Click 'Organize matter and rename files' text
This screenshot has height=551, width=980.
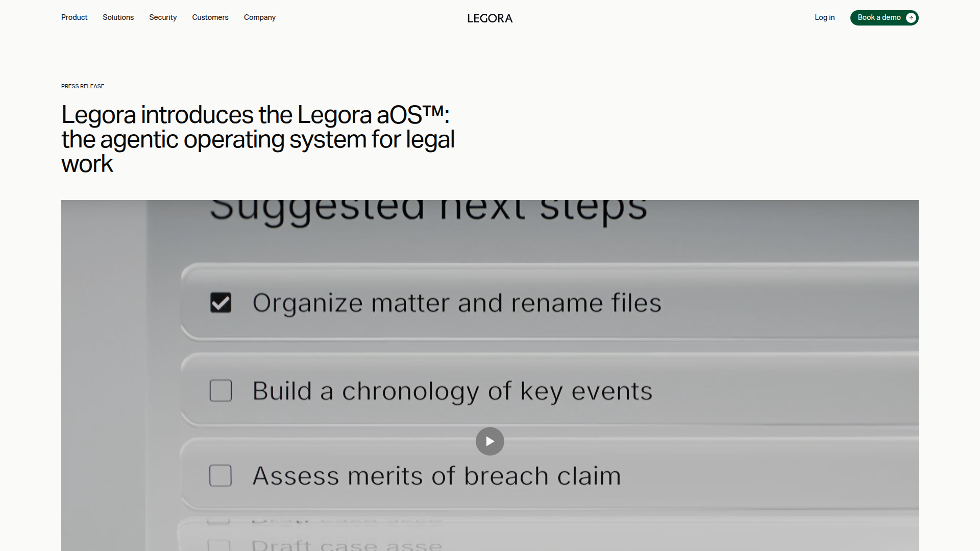click(457, 303)
